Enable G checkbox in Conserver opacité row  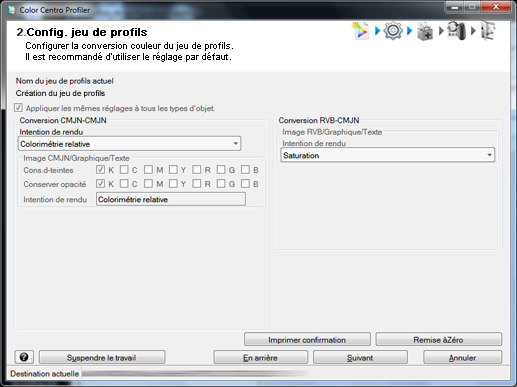coord(221,184)
